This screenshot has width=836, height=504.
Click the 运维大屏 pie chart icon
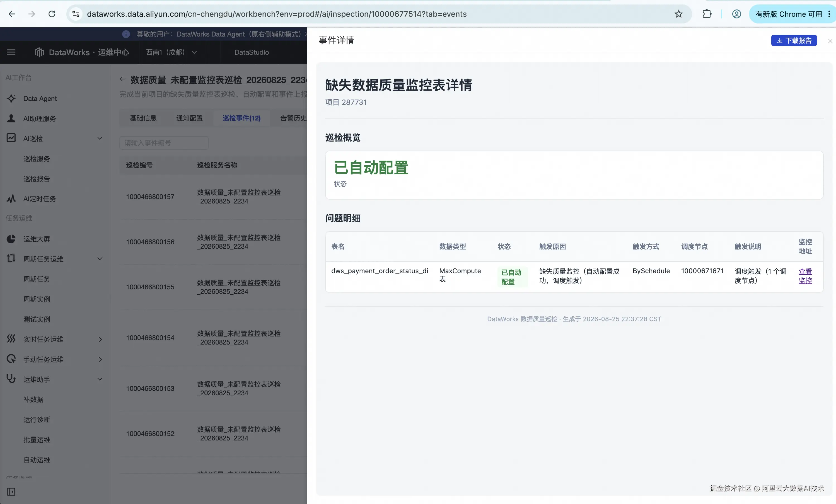click(11, 239)
